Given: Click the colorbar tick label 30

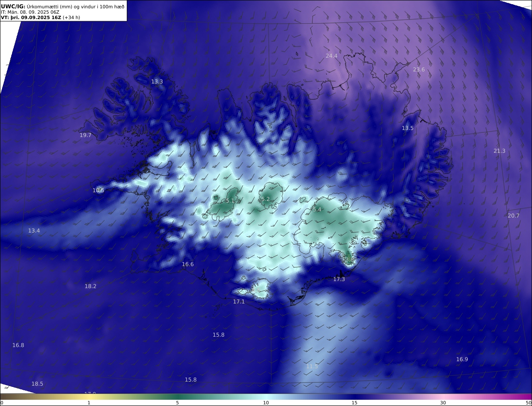Looking at the screenshot, I should click(443, 403).
